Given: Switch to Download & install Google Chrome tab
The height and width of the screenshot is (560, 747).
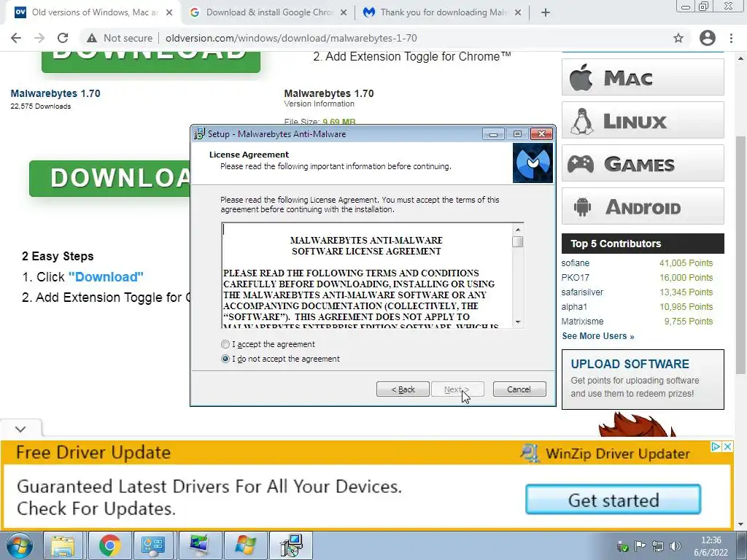Looking at the screenshot, I should point(267,12).
